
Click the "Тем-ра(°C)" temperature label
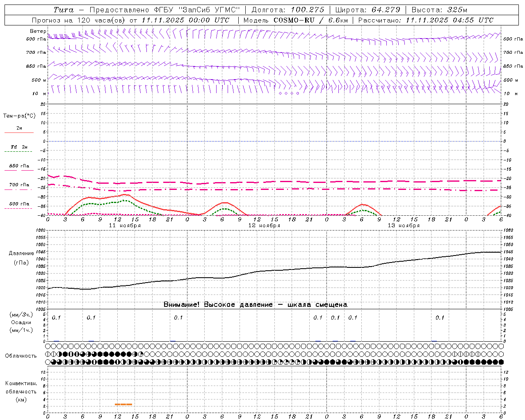click(19, 116)
